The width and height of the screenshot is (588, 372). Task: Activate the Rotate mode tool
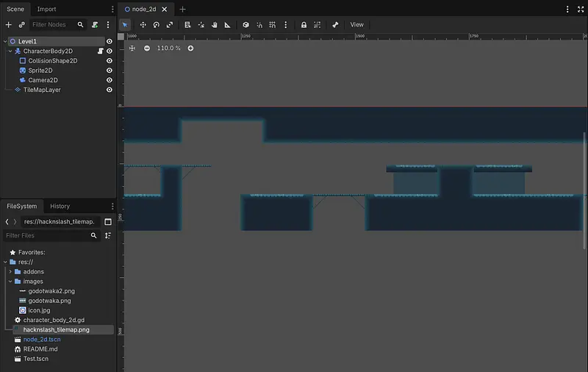click(x=157, y=24)
